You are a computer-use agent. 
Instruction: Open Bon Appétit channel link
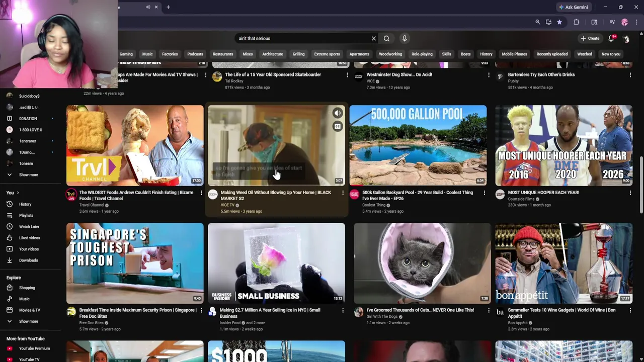coord(518,323)
